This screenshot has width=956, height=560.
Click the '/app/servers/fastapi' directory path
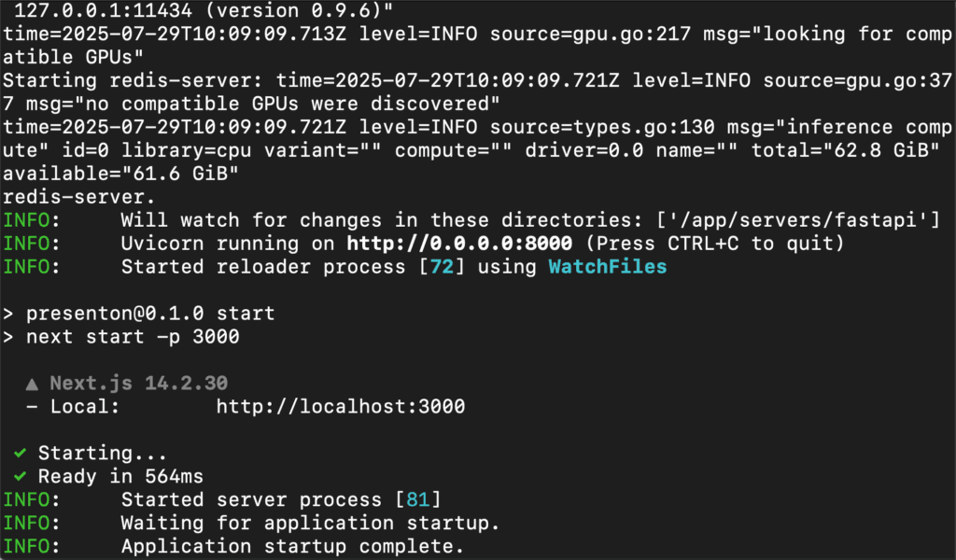tap(798, 220)
